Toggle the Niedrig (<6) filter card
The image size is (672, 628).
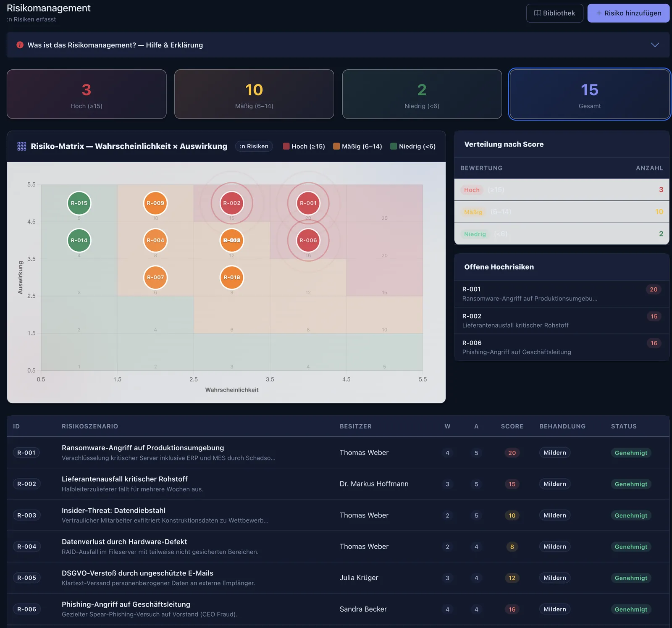422,94
